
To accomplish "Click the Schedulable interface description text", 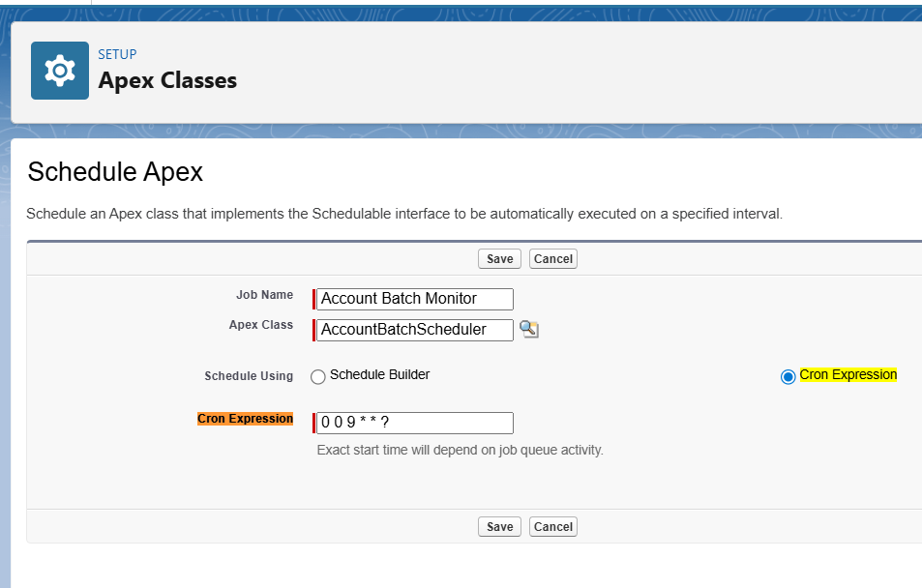I will point(403,214).
